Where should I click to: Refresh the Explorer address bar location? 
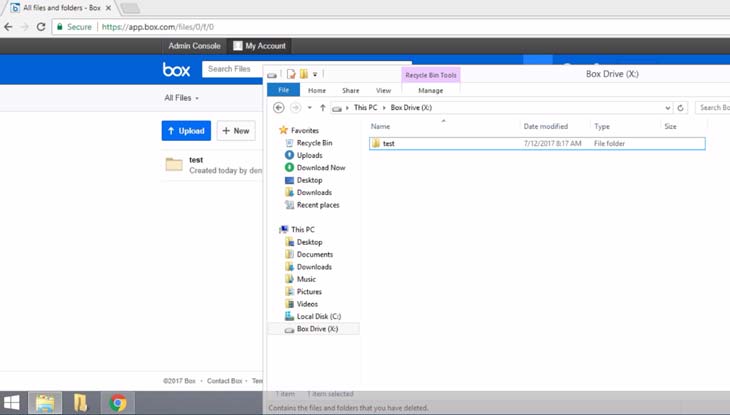(x=680, y=108)
